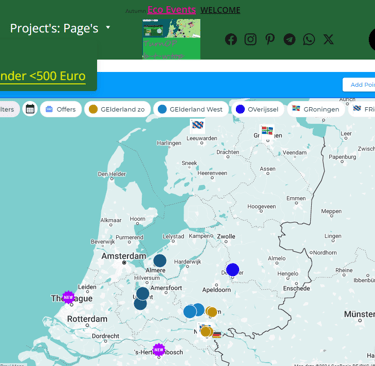
Task: Click the Add Point button
Action: (359, 85)
